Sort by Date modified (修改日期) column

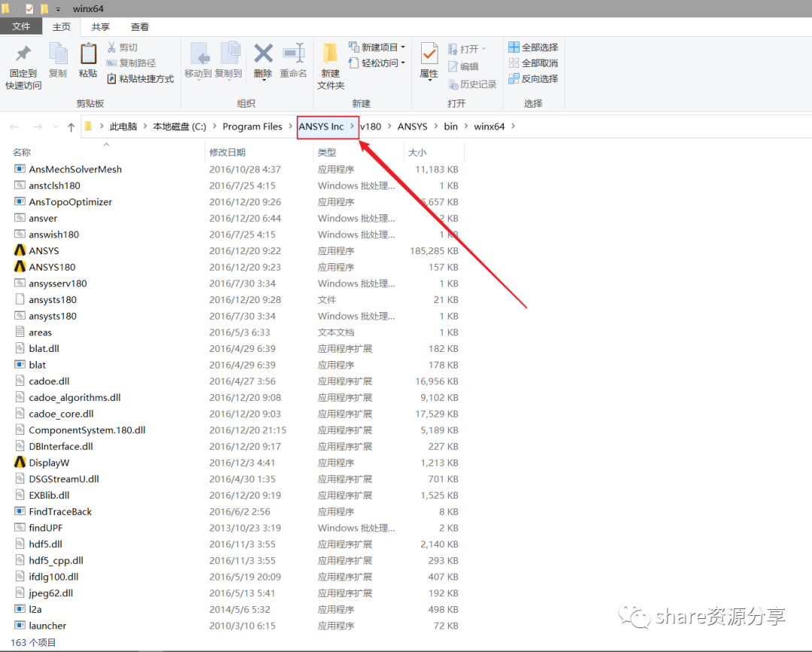[x=227, y=152]
